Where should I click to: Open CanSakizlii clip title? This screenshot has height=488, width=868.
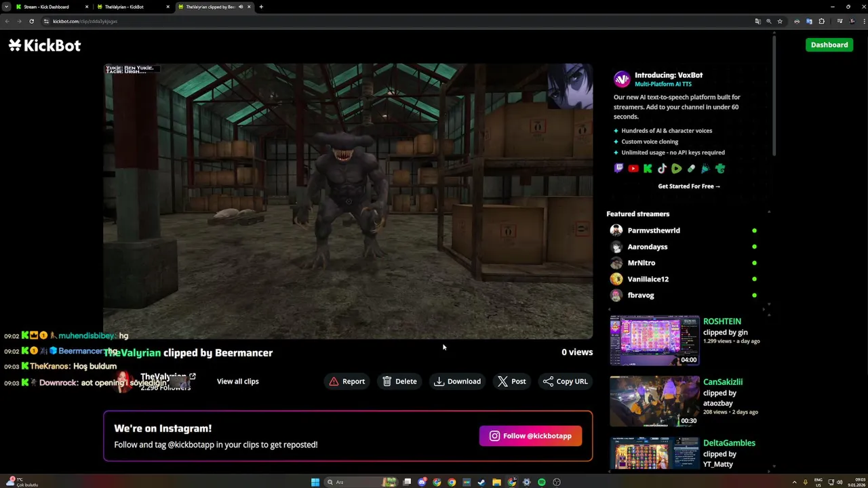click(722, 382)
